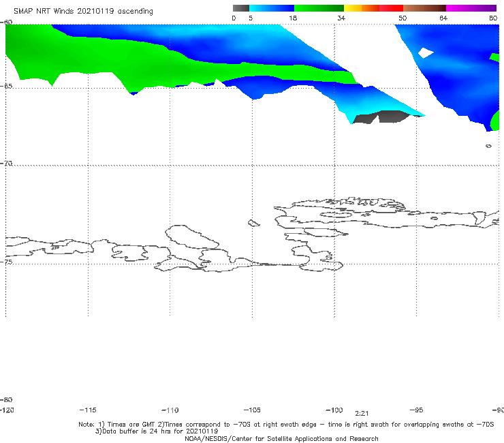Viewport: 504px width, 443px height.
Task: Select the "3)Data buffer is 24 hrs" note line
Action: [x=157, y=431]
